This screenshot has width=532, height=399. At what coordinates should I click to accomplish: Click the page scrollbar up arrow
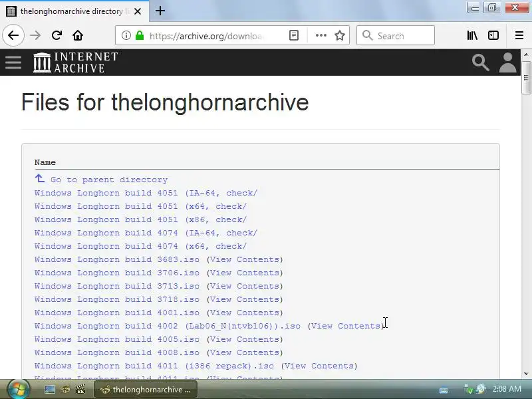[x=526, y=55]
